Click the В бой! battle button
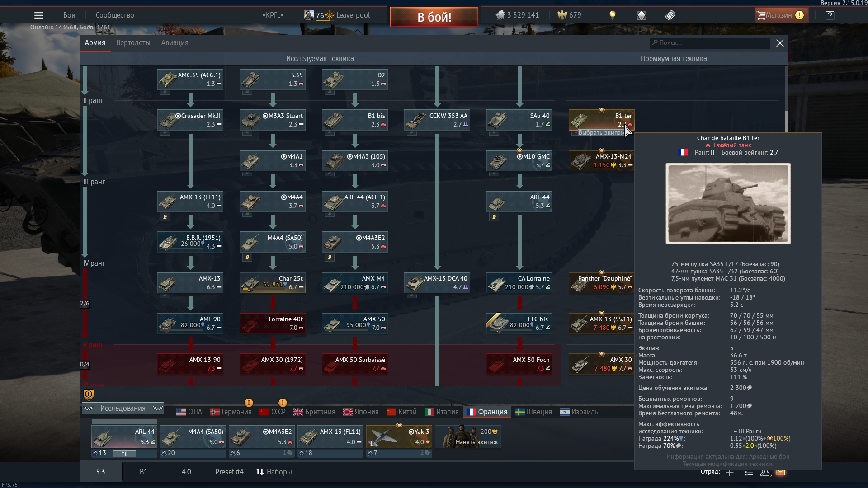 (x=434, y=17)
